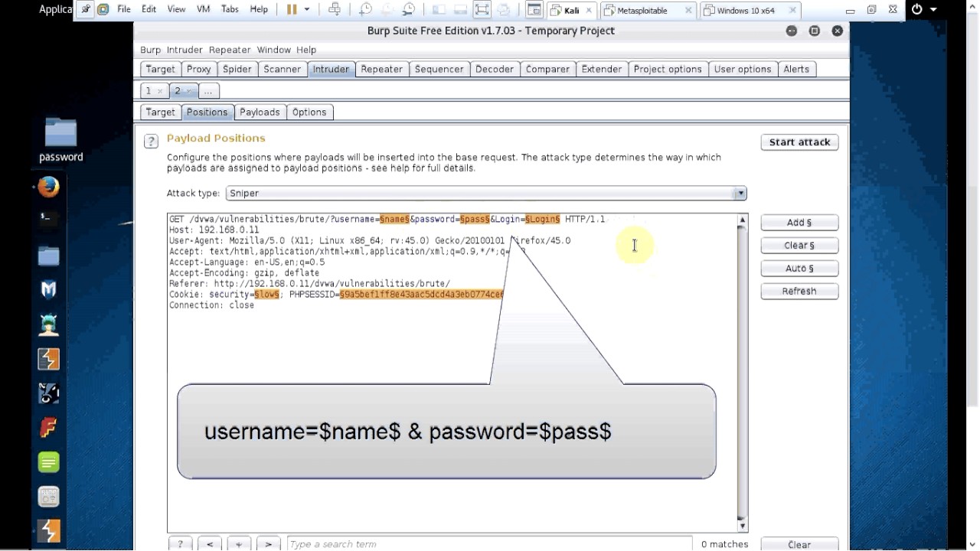Screen dimensions: 980x551
Task: Click the §pass§ payload marker
Action: point(475,219)
